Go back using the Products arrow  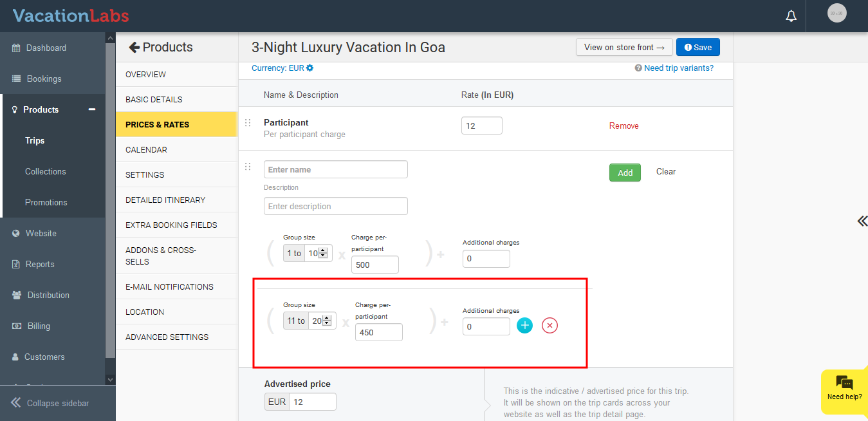(x=134, y=47)
